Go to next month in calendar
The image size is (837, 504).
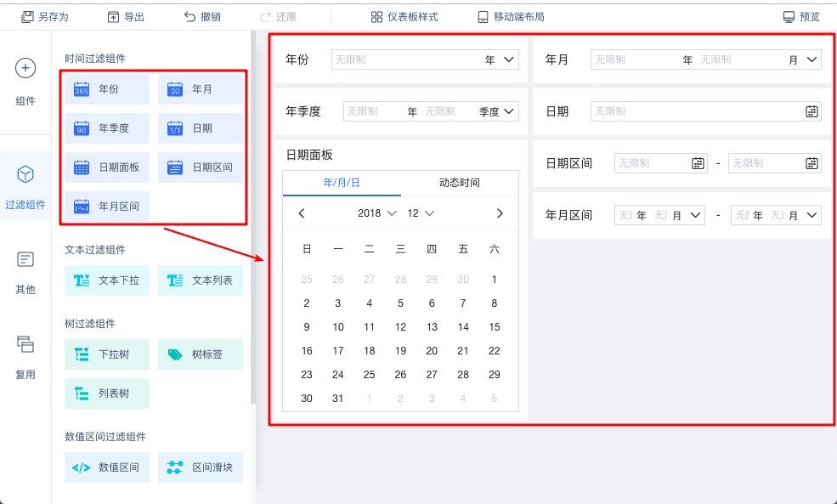click(500, 213)
